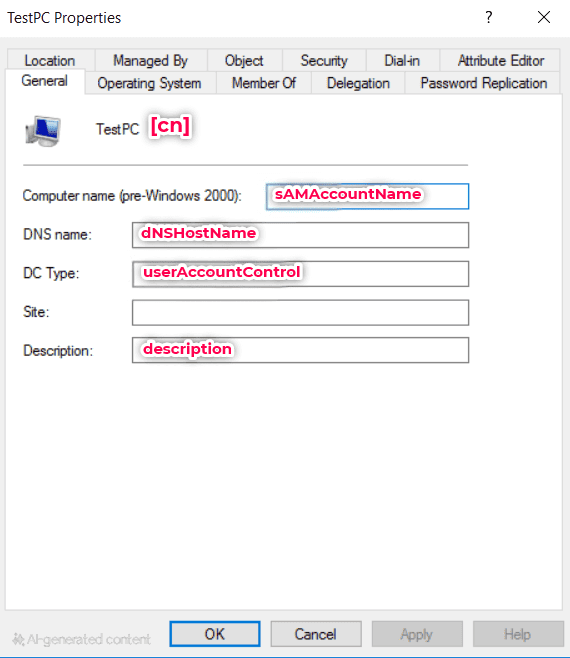Click the Computer name (pre-Windows 2000) field

[x=367, y=196]
